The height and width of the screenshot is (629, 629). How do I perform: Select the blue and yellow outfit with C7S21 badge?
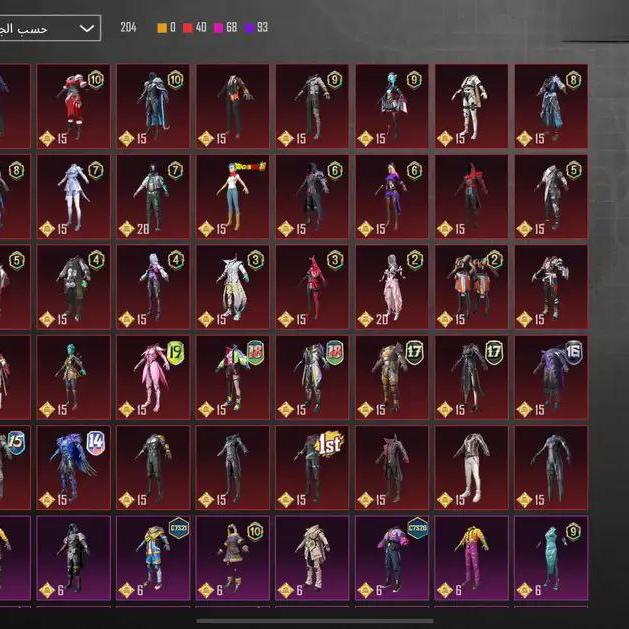[153, 558]
